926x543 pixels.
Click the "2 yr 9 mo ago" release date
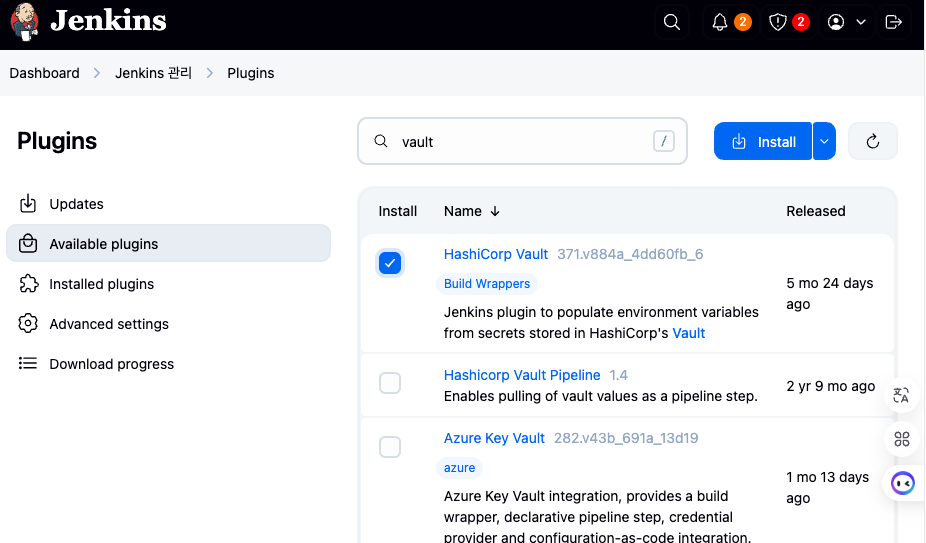(830, 386)
